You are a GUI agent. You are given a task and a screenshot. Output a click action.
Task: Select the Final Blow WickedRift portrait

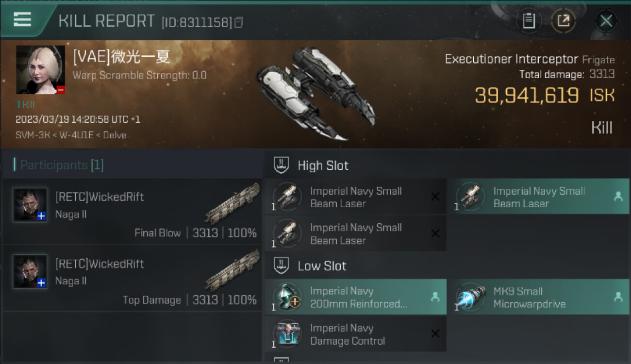(x=30, y=205)
